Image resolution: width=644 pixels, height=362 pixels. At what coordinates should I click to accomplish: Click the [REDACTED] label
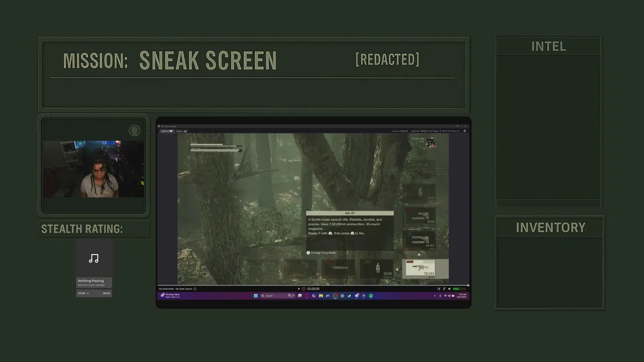point(387,59)
